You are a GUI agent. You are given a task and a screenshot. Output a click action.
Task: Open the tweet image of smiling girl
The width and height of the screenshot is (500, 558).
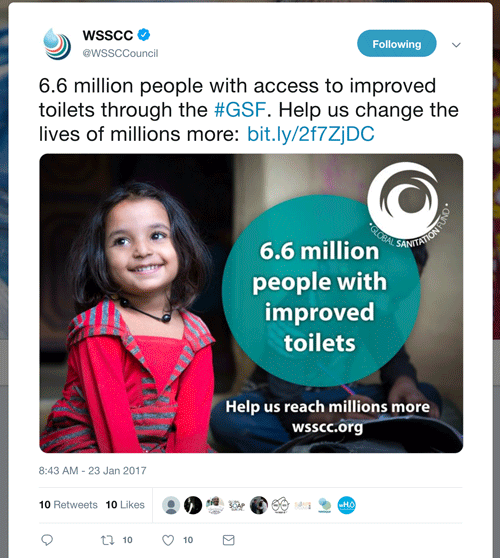tap(251, 303)
